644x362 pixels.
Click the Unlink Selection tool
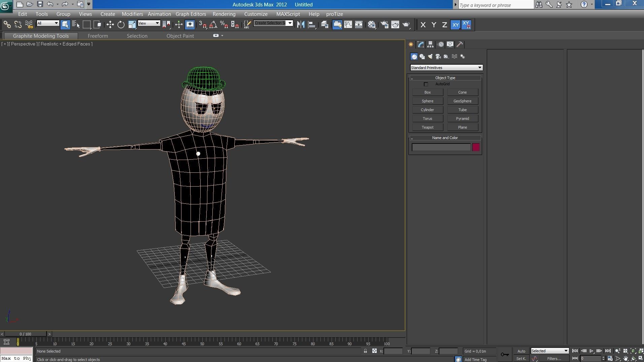[18, 25]
